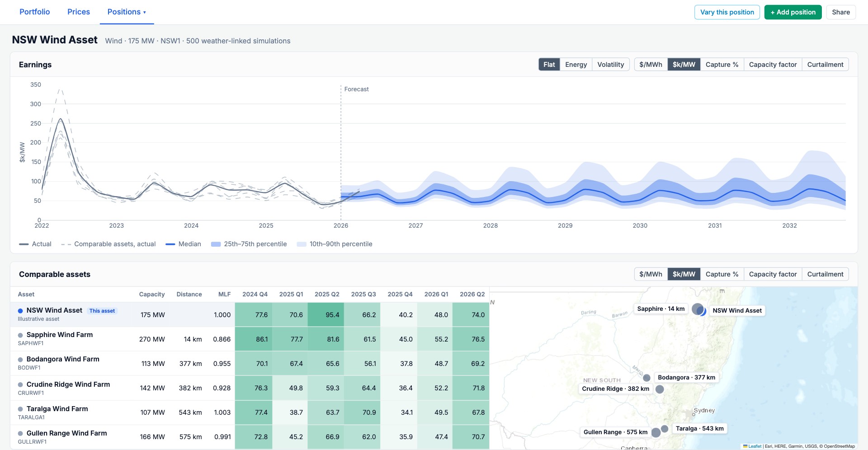Viewport: 868px width, 450px height.
Task: Toggle the 10th–90th percentile legend swatch
Action: point(302,244)
